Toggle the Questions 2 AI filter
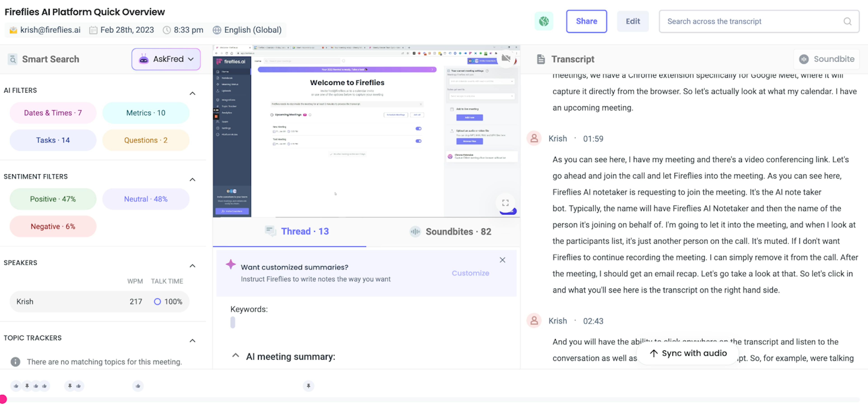Screen dimensions: 868x406 point(146,140)
